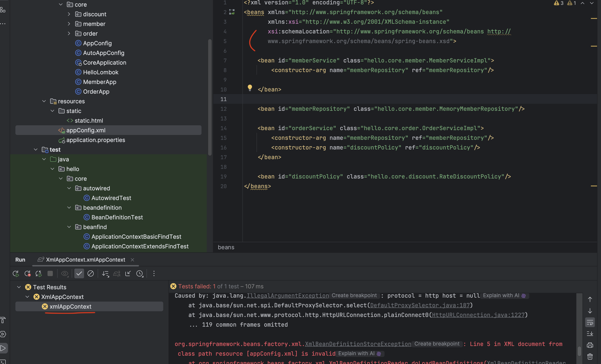Rerun the XmlAppContext test
Screen dimensions: 601x364
click(x=16, y=274)
